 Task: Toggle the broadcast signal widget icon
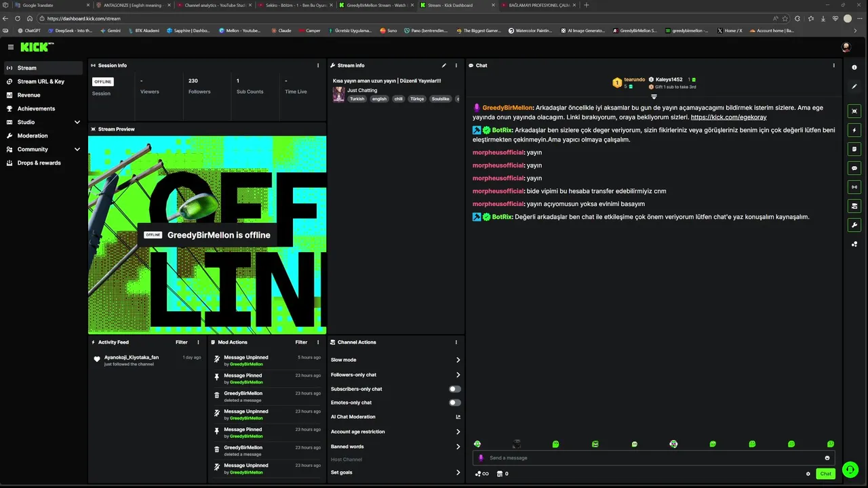click(854, 187)
